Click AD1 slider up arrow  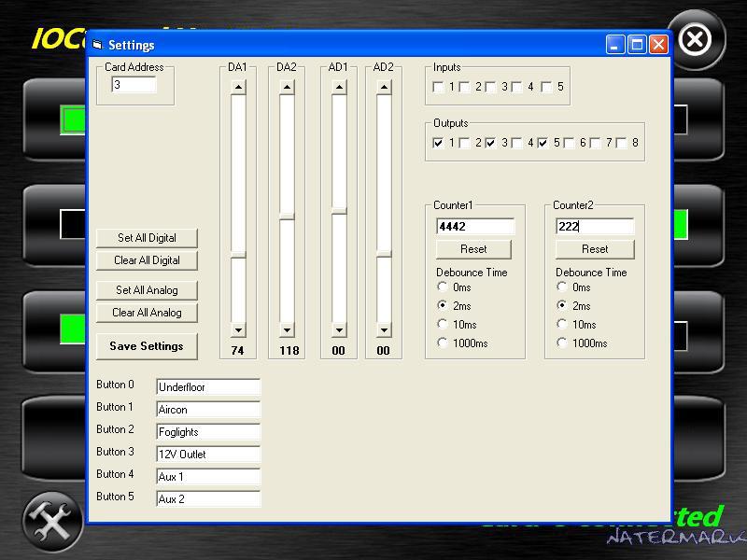(339, 88)
